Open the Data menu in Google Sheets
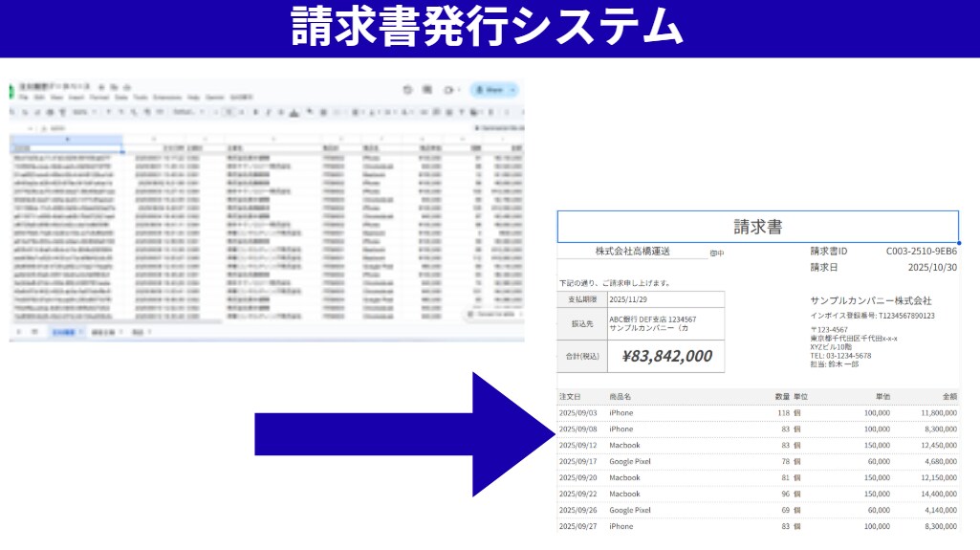 click(121, 98)
